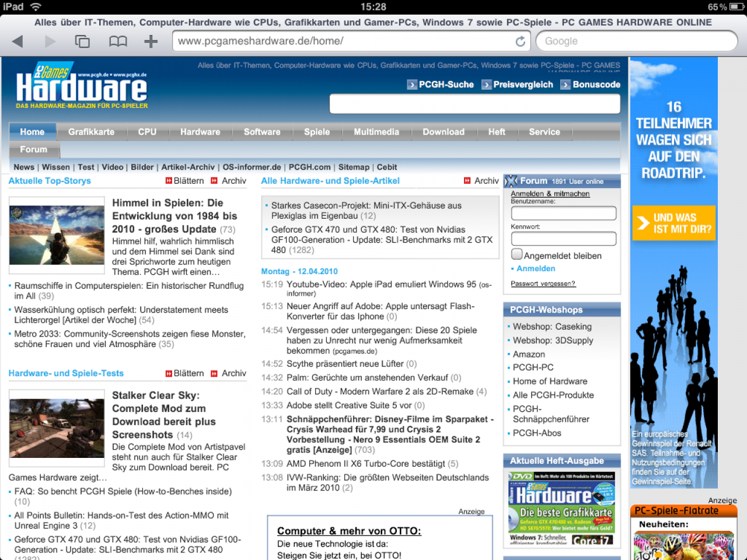Click the X Forum logo icon
Image resolution: width=747 pixels, height=560 pixels.
tap(511, 181)
